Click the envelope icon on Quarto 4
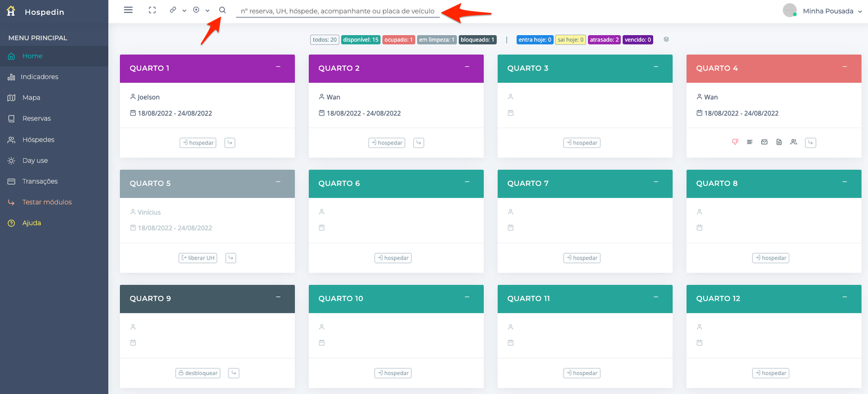The image size is (868, 394). pos(764,142)
